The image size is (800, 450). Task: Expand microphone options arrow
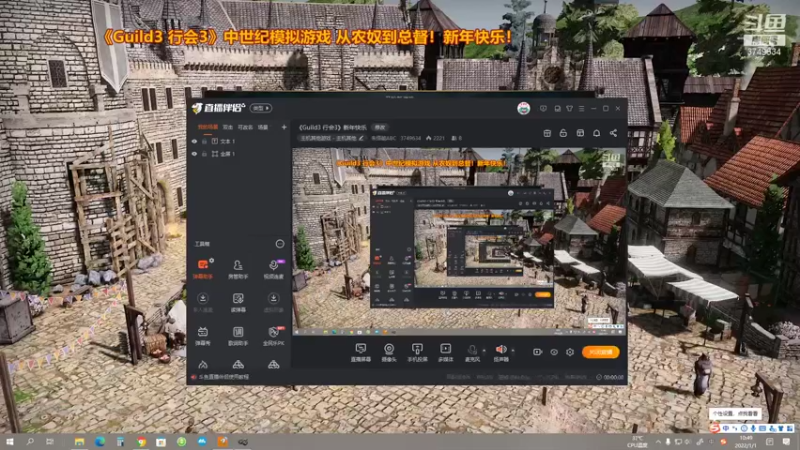(x=484, y=351)
